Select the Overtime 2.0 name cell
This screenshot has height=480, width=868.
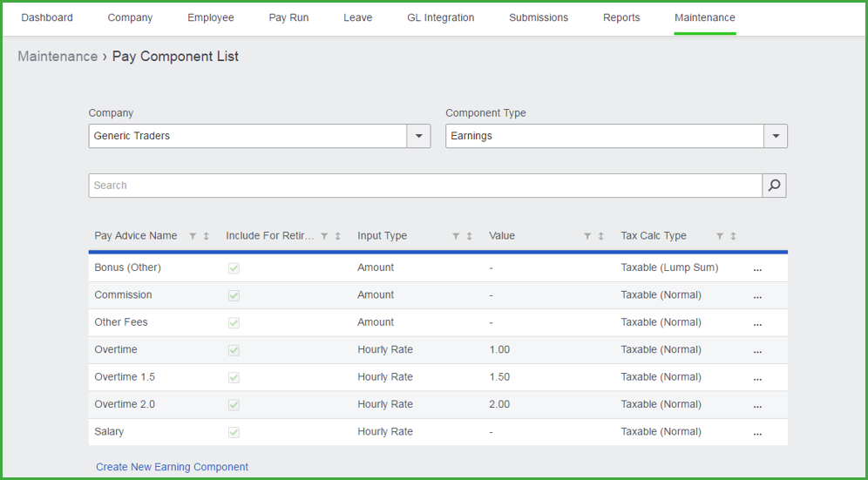125,404
